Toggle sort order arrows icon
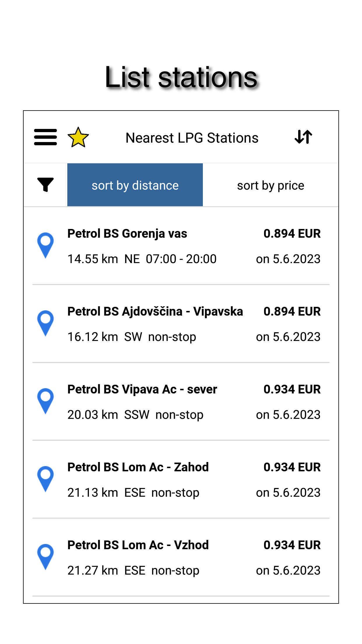362x644 pixels. (303, 137)
